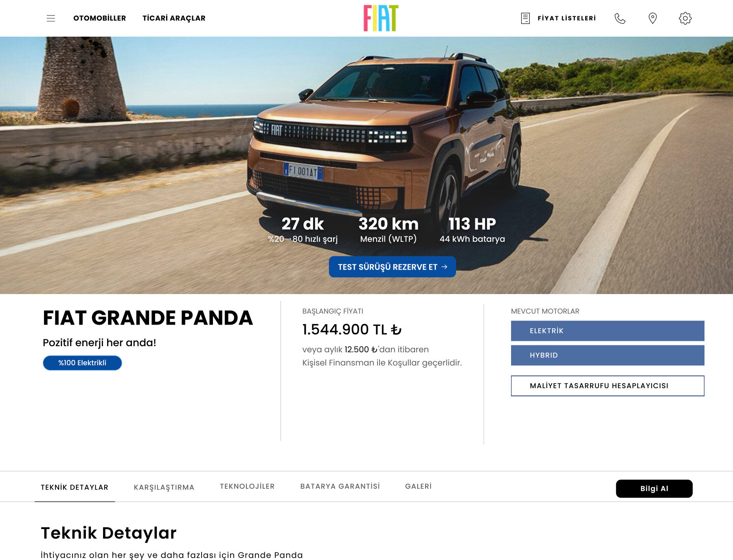Switch to Batarya Garantisi tab
Viewport: 733px width, 560px height.
(340, 486)
